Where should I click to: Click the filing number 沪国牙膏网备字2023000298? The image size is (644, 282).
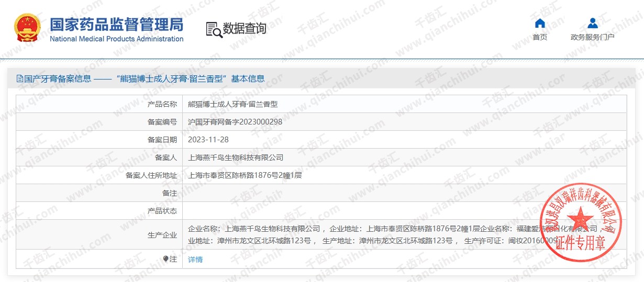[235, 122]
